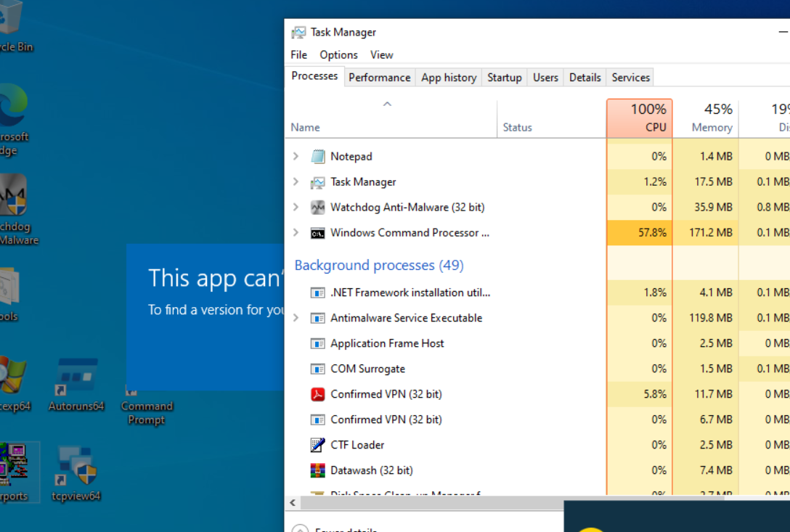Viewport: 790px width, 532px height.
Task: Open the View menu
Action: click(x=381, y=54)
